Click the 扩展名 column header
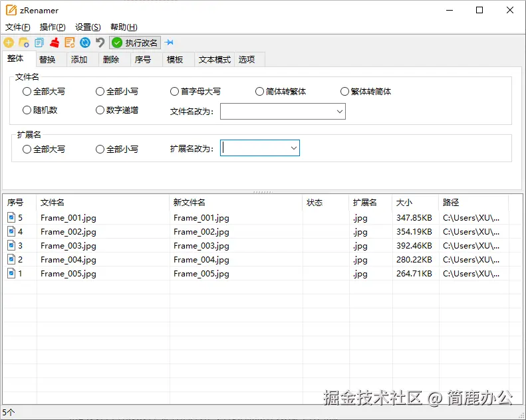Viewport: 526px width, 420px height. tap(370, 203)
